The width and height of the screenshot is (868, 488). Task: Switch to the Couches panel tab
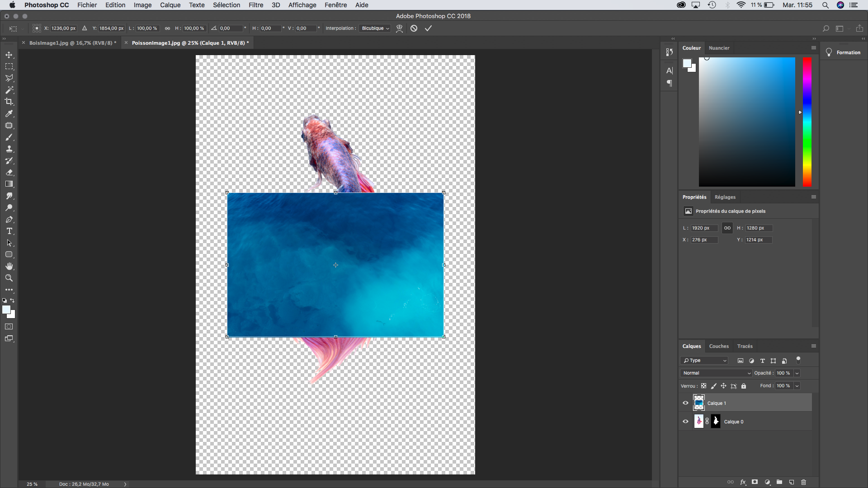coord(718,346)
